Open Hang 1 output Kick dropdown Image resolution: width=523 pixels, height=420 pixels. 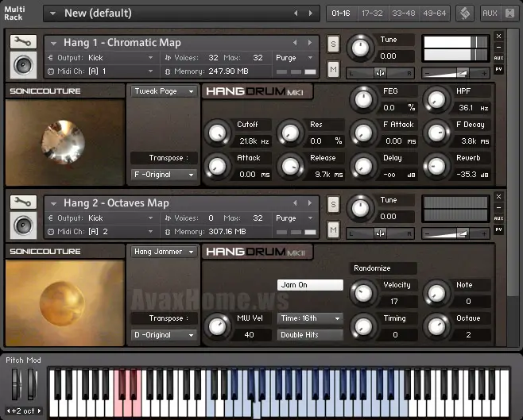coord(150,58)
